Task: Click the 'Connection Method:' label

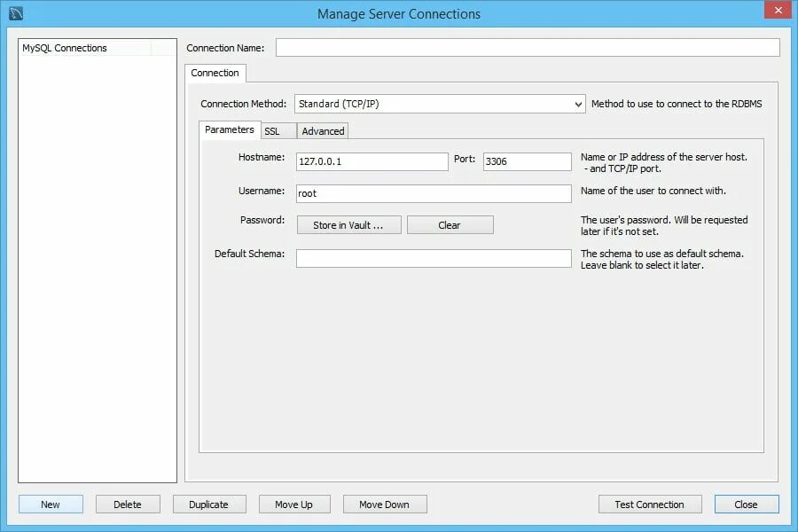Action: point(243,104)
